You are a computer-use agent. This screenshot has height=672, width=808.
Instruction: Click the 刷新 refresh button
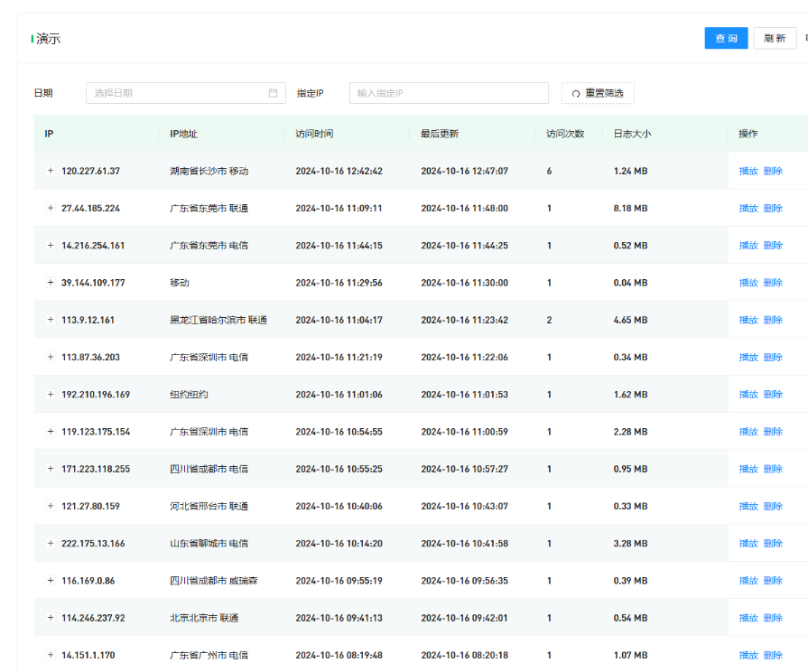pyautogui.click(x=775, y=38)
